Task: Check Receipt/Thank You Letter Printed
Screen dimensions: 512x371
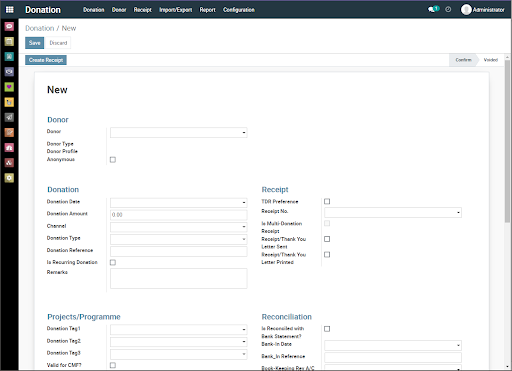Action: pyautogui.click(x=327, y=255)
